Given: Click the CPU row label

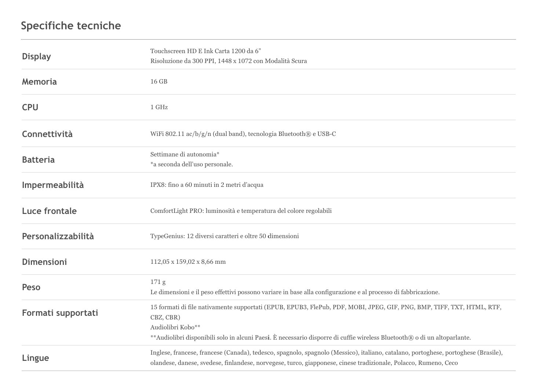Looking at the screenshot, I should 30,107.
